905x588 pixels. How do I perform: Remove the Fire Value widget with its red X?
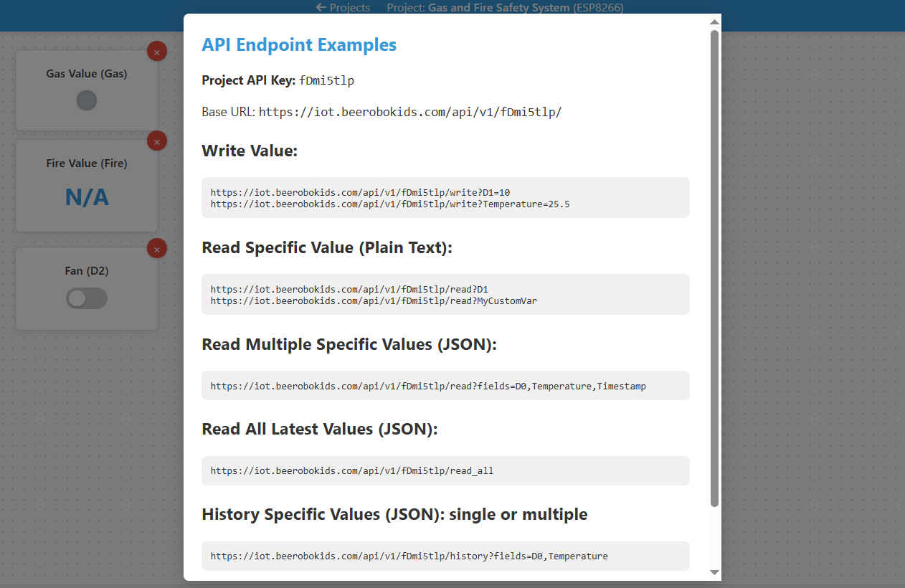tap(157, 141)
